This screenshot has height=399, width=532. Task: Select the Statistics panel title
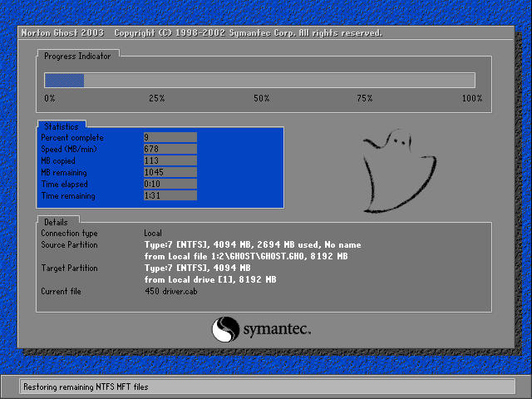(x=62, y=126)
